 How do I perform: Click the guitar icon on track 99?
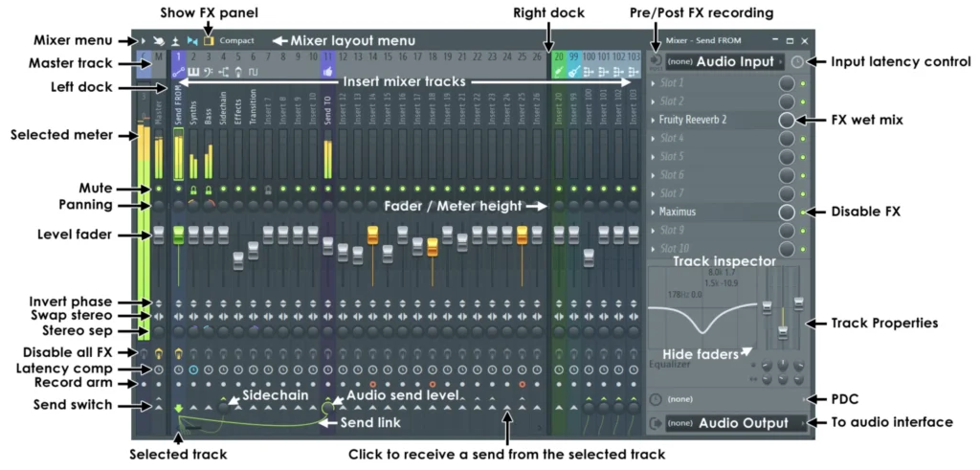point(574,73)
